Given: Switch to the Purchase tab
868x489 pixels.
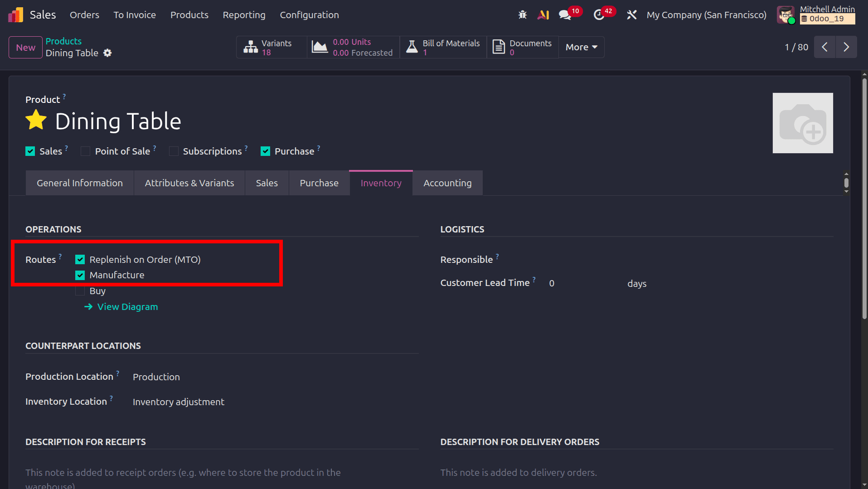Looking at the screenshot, I should click(319, 183).
